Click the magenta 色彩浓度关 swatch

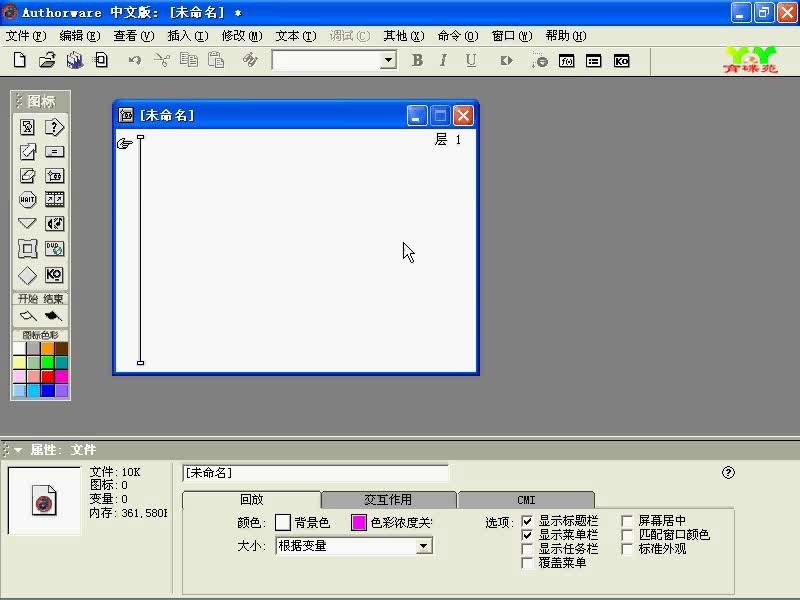(359, 522)
